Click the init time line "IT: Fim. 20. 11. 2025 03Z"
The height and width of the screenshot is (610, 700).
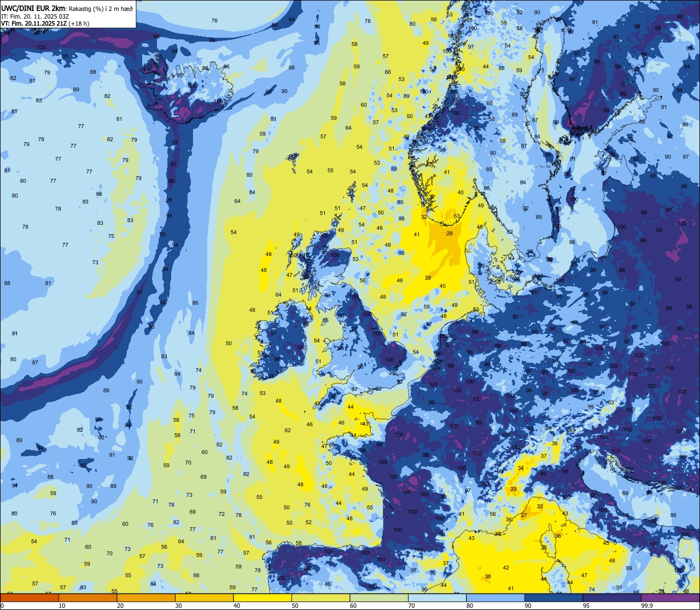point(35,16)
